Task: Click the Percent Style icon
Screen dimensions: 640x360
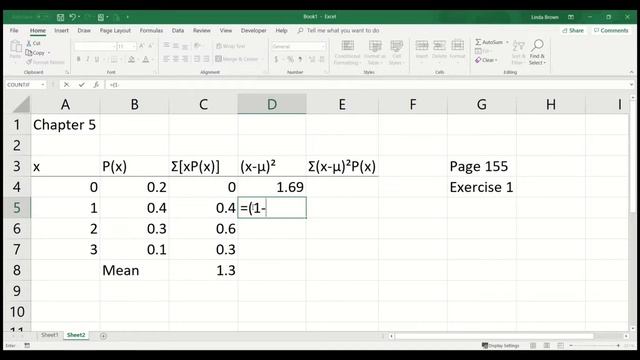Action: 290,60
